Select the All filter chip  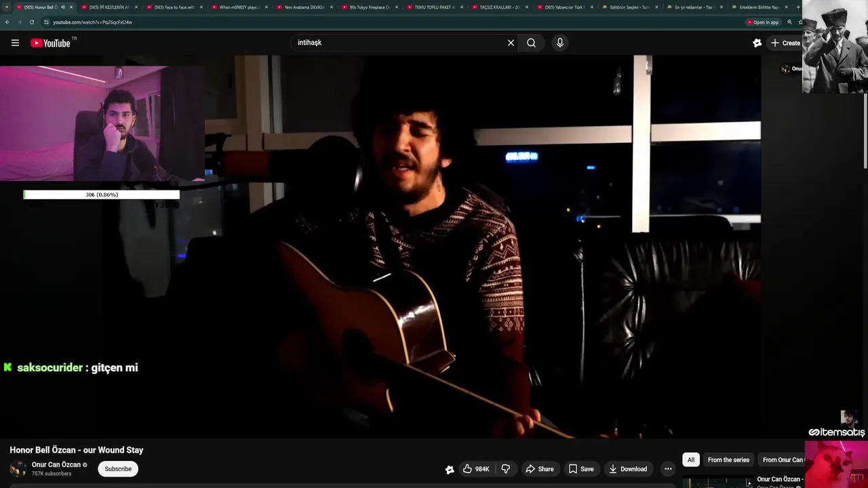pos(691,460)
